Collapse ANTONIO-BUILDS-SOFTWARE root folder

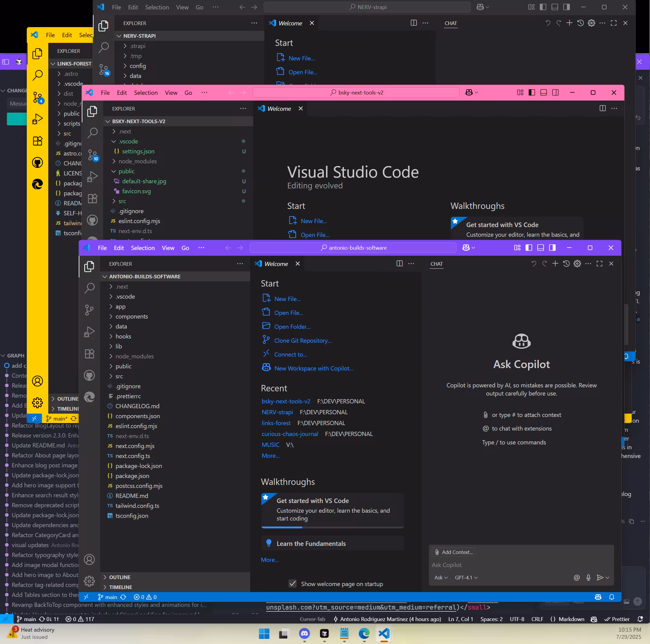click(x=175, y=276)
